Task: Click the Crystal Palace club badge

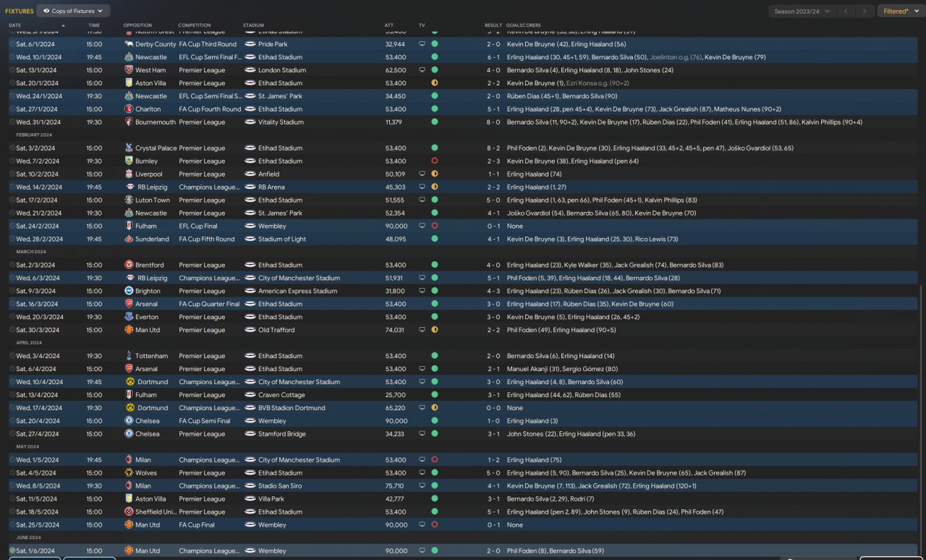Action: pos(129,148)
